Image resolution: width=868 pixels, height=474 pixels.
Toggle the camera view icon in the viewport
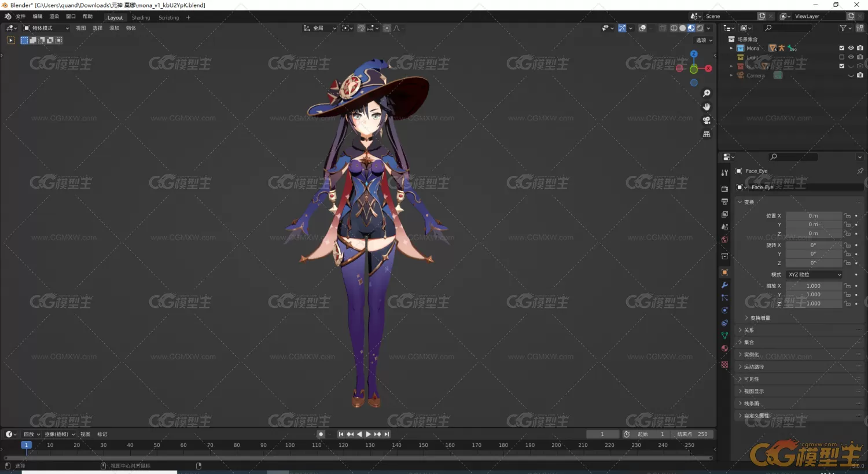click(707, 120)
